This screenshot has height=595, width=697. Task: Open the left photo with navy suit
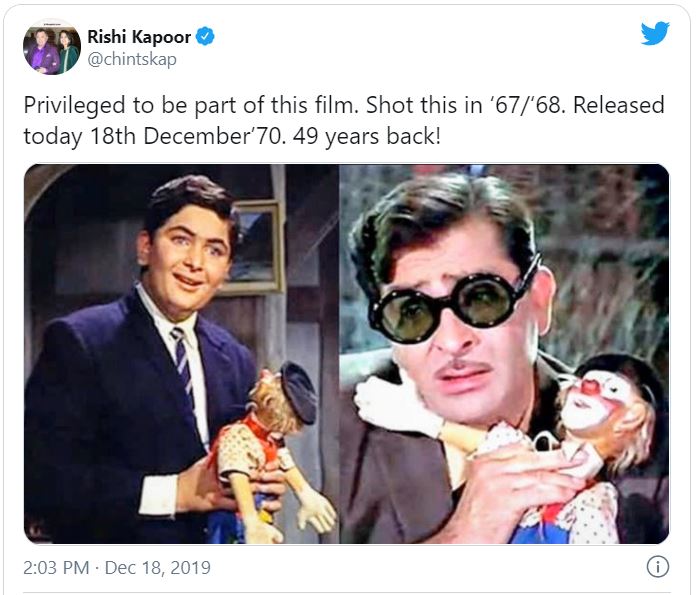181,354
